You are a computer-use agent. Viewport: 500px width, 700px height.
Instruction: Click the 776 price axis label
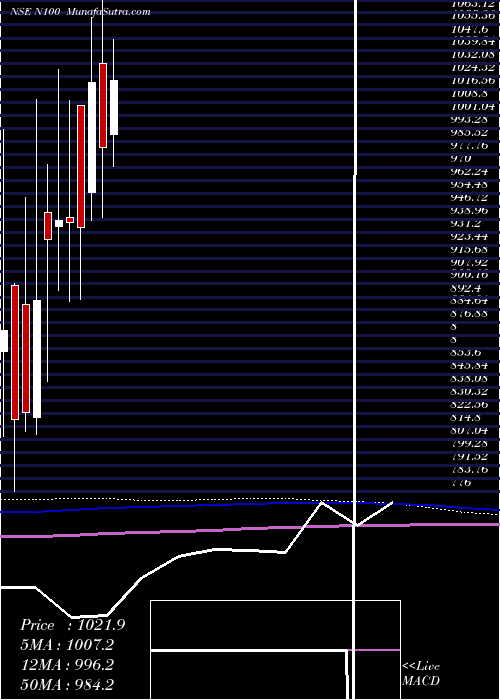click(x=462, y=483)
